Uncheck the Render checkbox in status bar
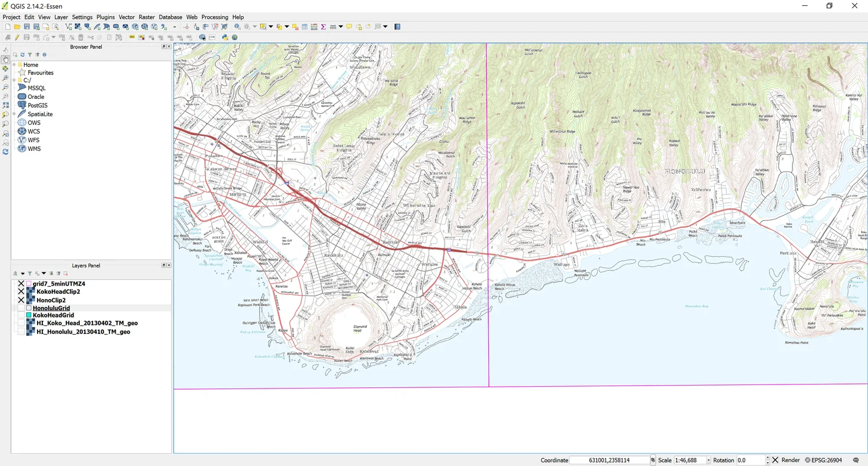868x466 pixels. (x=776, y=460)
